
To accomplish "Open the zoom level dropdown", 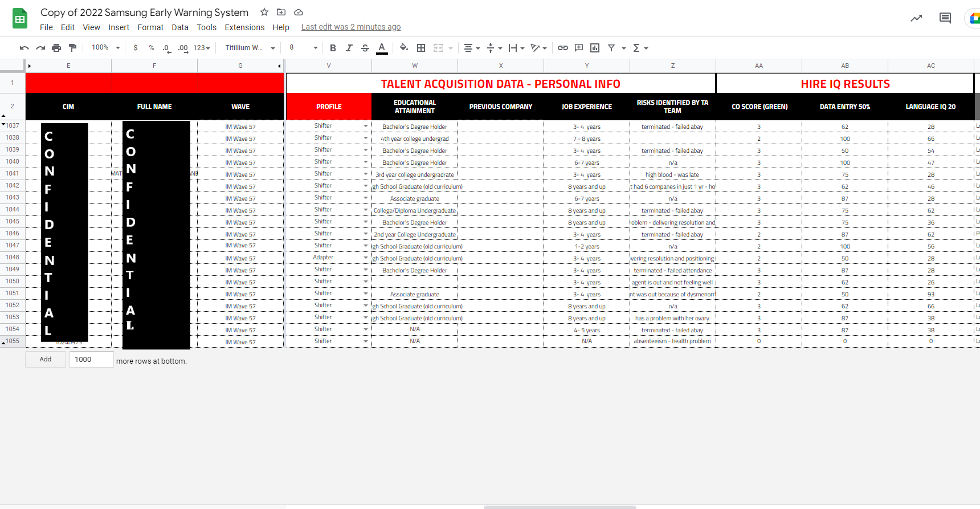I will [x=106, y=48].
